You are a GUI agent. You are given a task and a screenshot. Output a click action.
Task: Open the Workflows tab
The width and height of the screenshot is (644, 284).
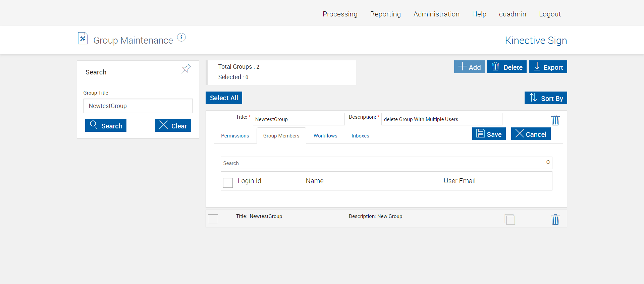(325, 136)
